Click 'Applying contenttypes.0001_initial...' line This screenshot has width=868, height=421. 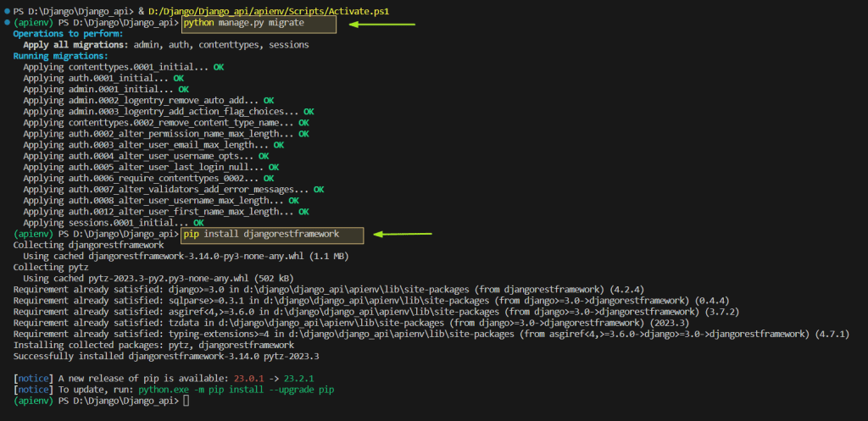coord(124,67)
